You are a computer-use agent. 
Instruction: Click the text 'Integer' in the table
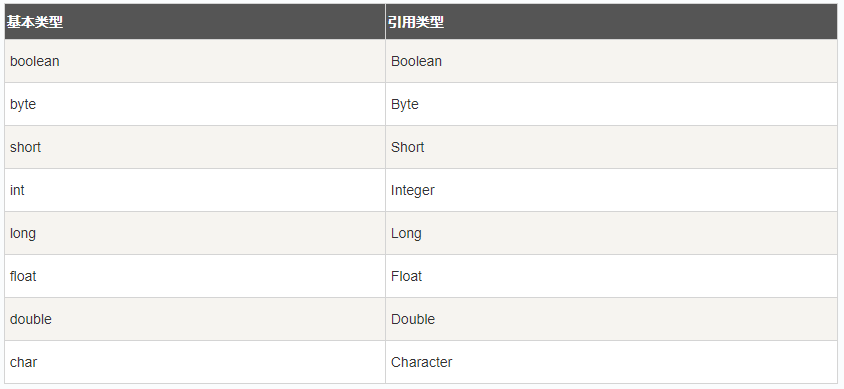[x=413, y=190]
